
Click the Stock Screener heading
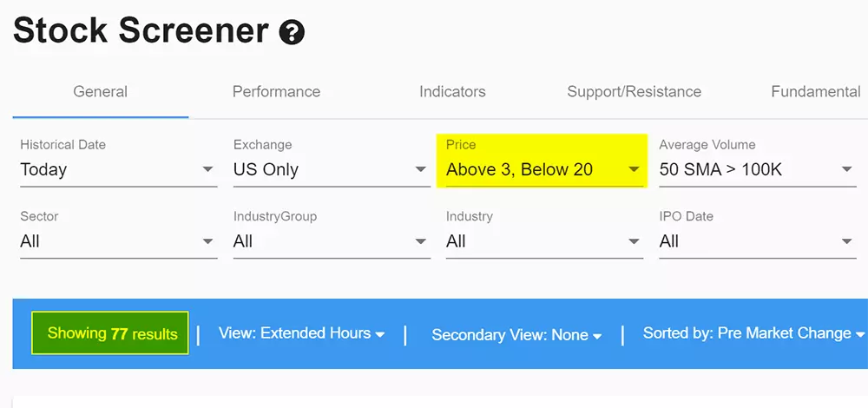coord(141,31)
